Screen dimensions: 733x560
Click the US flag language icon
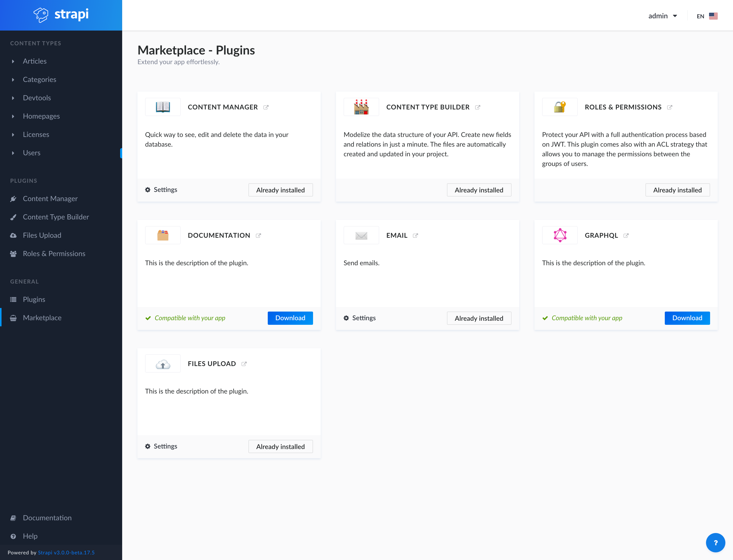pos(713,16)
